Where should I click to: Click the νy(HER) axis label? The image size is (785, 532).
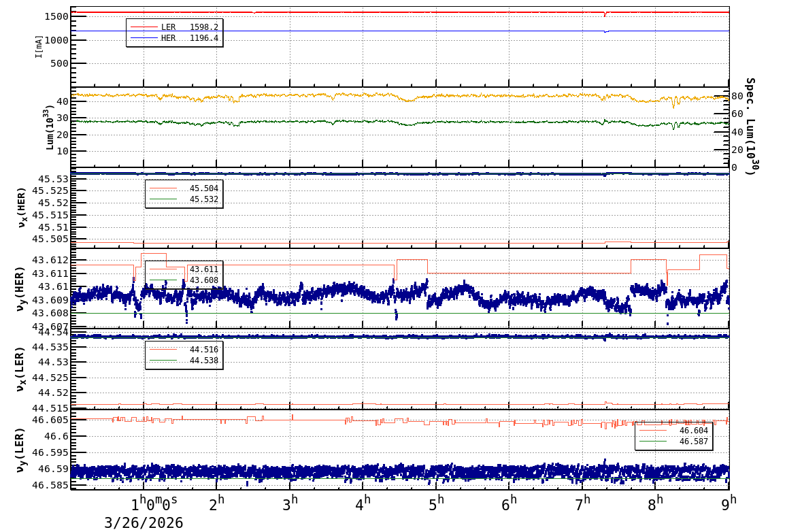pos(20,288)
